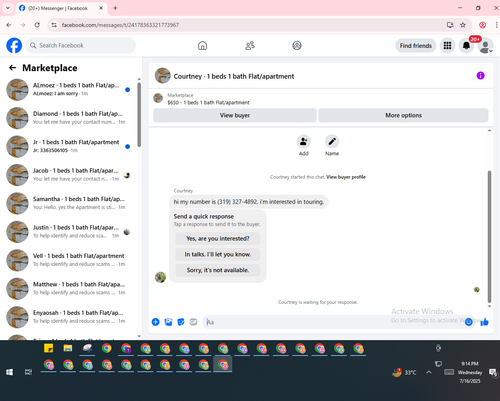Open conversation info purple icon
The image size is (500, 401).
click(480, 76)
